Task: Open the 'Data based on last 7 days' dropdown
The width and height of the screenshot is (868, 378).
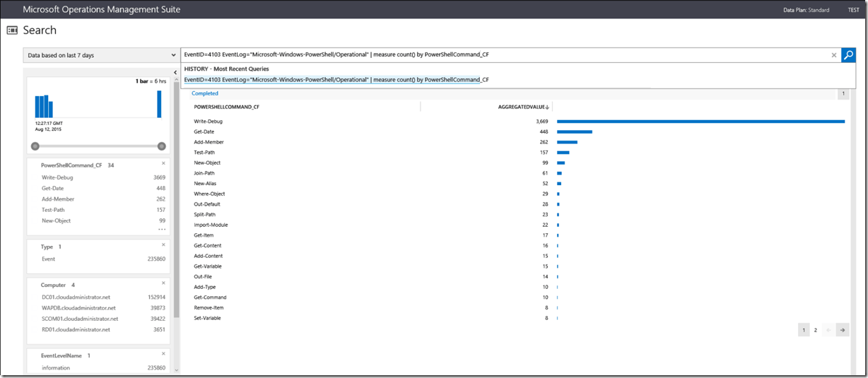Action: (101, 55)
